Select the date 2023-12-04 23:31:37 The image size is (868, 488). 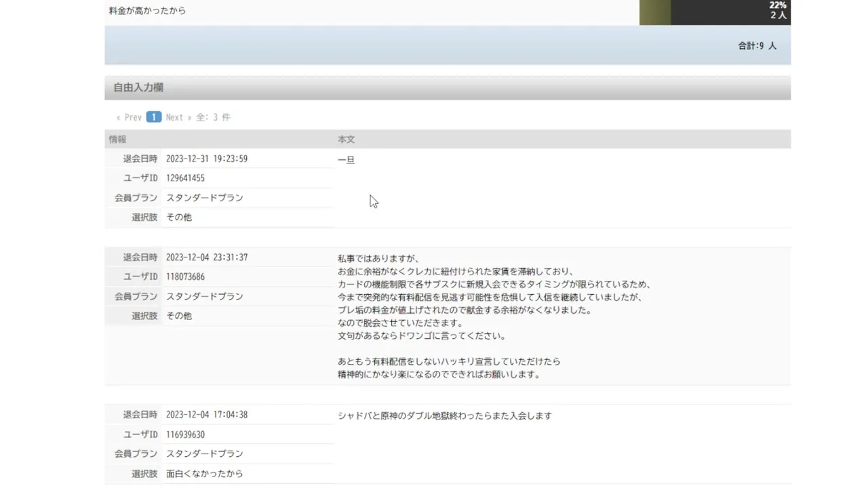coord(207,258)
